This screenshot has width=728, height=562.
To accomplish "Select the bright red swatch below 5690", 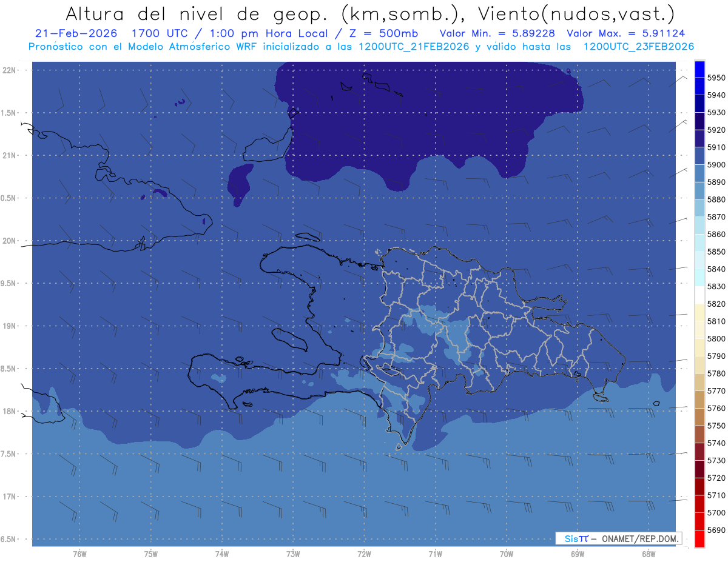I will (699, 538).
